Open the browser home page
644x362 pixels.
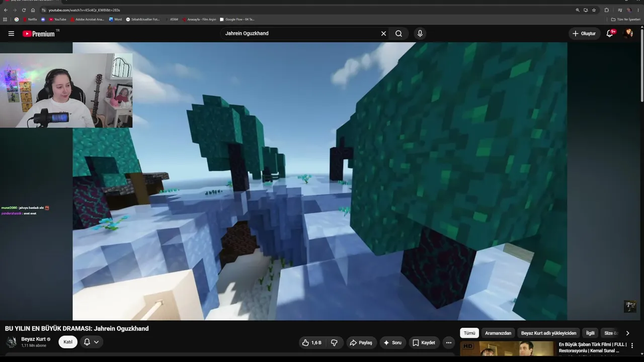click(33, 10)
